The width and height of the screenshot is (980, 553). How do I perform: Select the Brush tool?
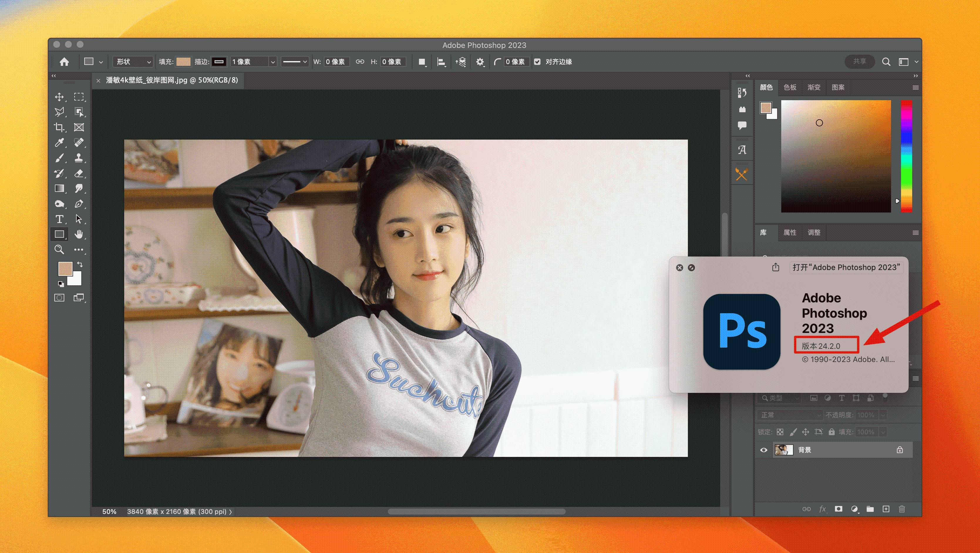(x=59, y=158)
